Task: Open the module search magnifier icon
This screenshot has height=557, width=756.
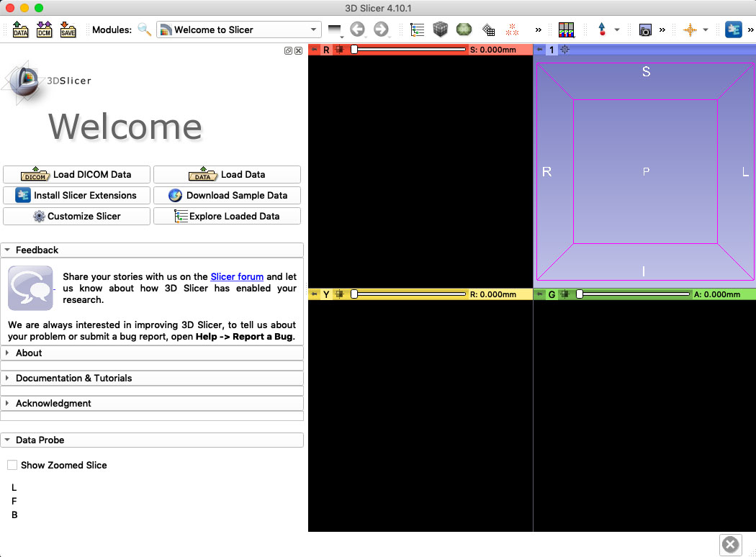Action: coord(144,30)
